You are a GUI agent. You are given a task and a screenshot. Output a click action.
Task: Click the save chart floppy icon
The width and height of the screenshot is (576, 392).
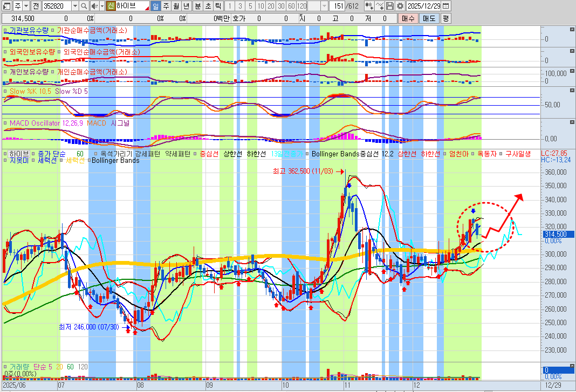click(389, 6)
